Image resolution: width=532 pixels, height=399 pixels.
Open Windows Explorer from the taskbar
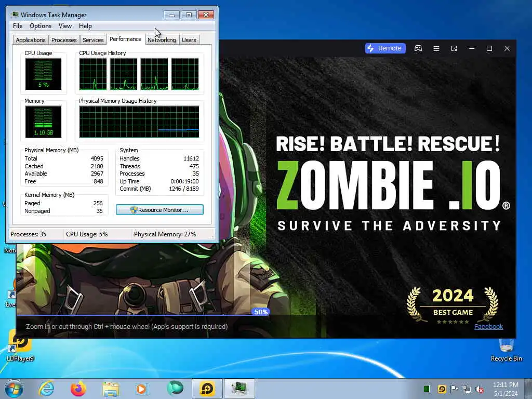tap(111, 389)
